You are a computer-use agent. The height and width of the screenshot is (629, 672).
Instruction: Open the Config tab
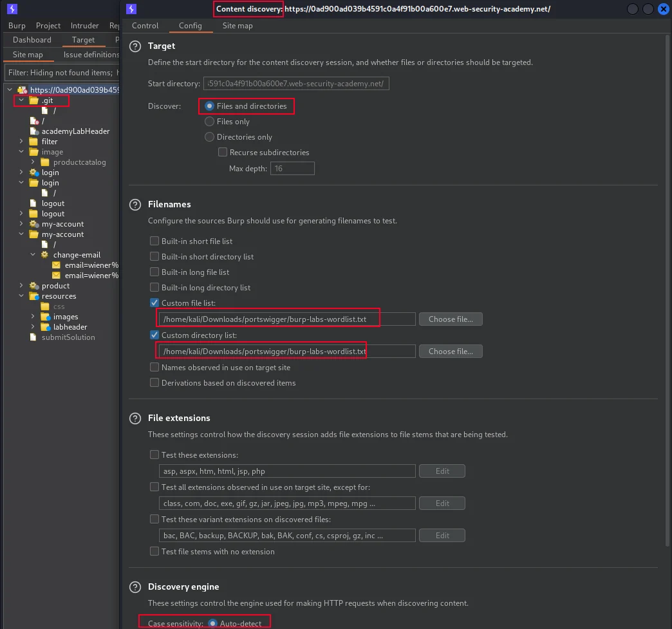[x=191, y=26]
